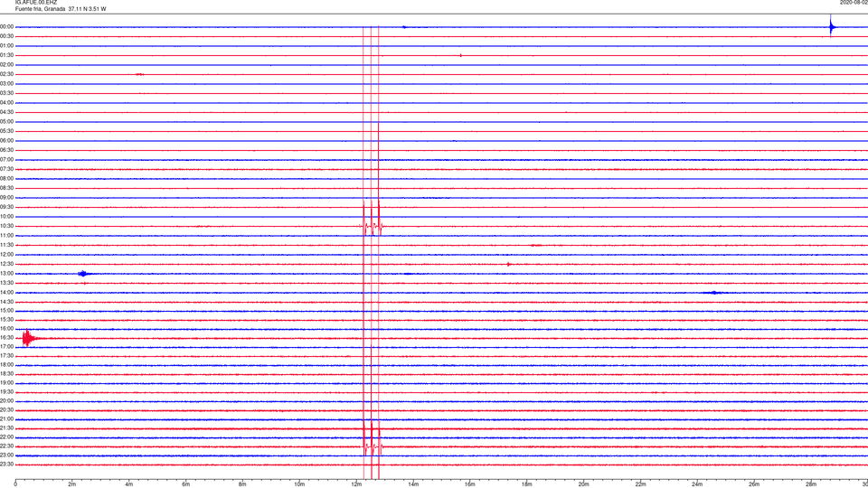The width and height of the screenshot is (868, 488).
Task: Select the 06:30 row label
Action: (6, 150)
